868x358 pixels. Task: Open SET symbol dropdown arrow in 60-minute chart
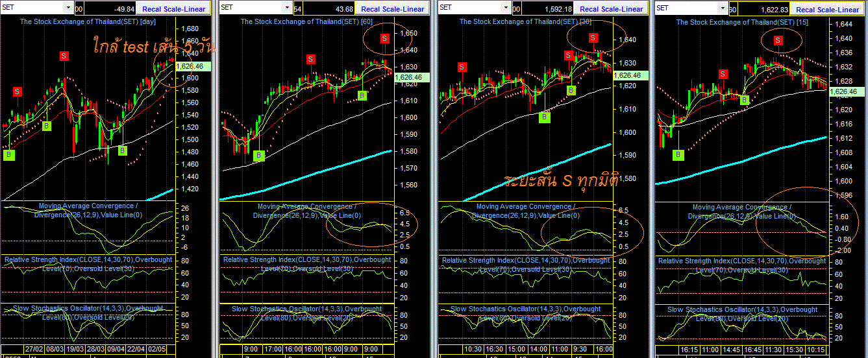point(287,8)
